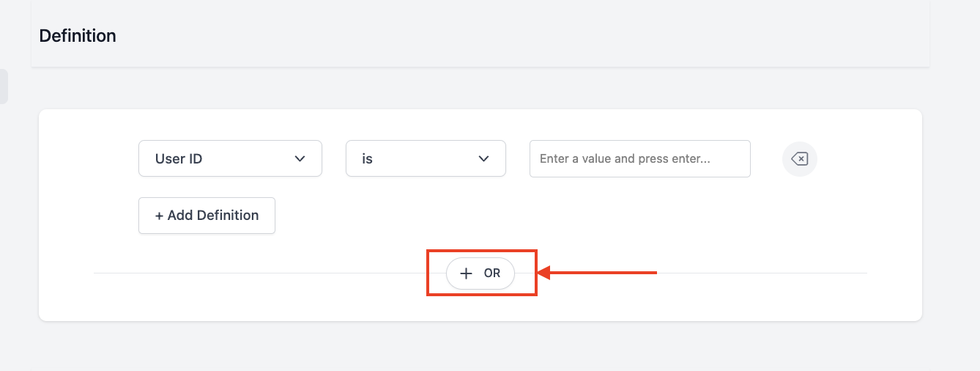Open the User ID attribute dropdown
This screenshot has width=980, height=371.
(x=230, y=159)
